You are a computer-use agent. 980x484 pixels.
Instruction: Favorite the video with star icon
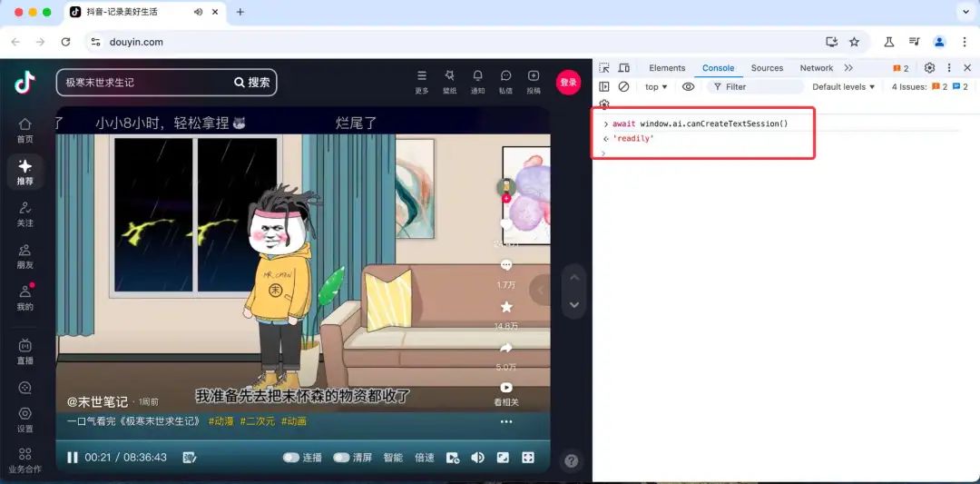(x=506, y=307)
